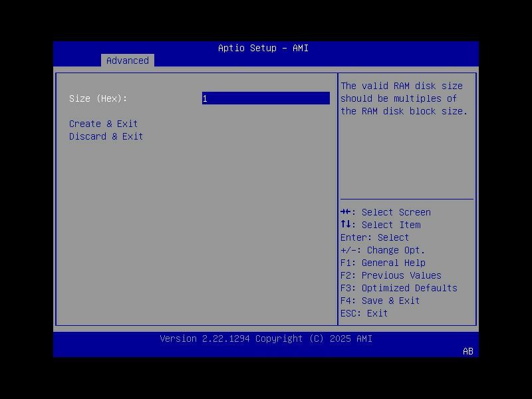Select Discard & Exit
The image size is (532, 399).
point(106,136)
